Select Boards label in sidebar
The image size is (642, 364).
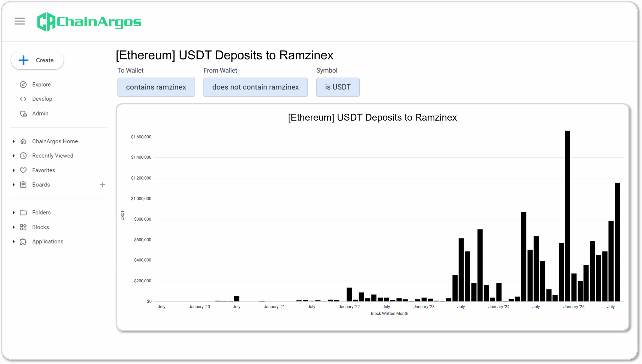tap(41, 185)
